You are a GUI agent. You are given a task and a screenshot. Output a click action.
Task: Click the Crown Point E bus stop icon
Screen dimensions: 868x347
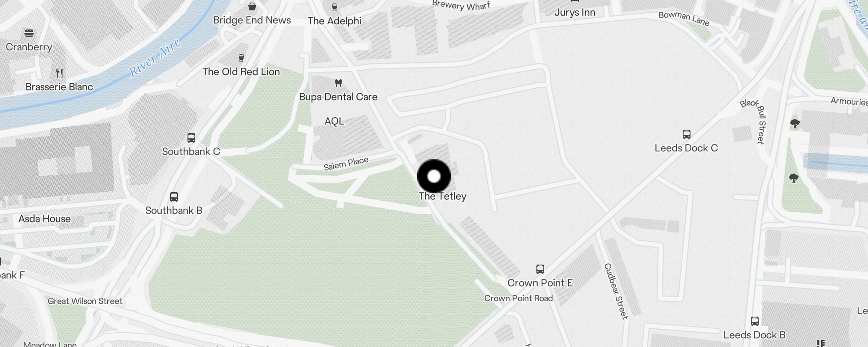[x=540, y=269]
